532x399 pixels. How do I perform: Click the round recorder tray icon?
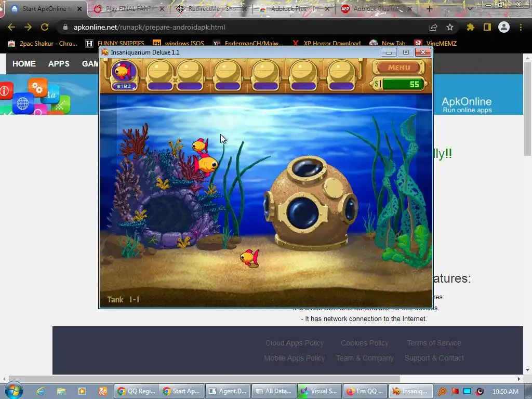(480, 392)
